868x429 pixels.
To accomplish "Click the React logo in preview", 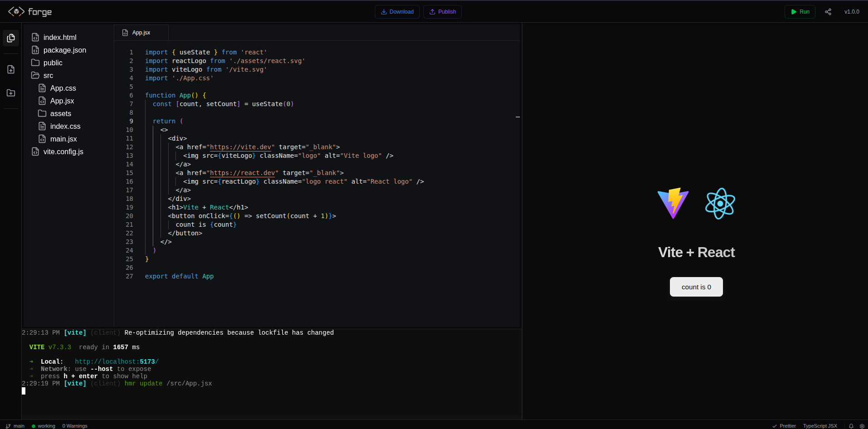I will click(720, 204).
